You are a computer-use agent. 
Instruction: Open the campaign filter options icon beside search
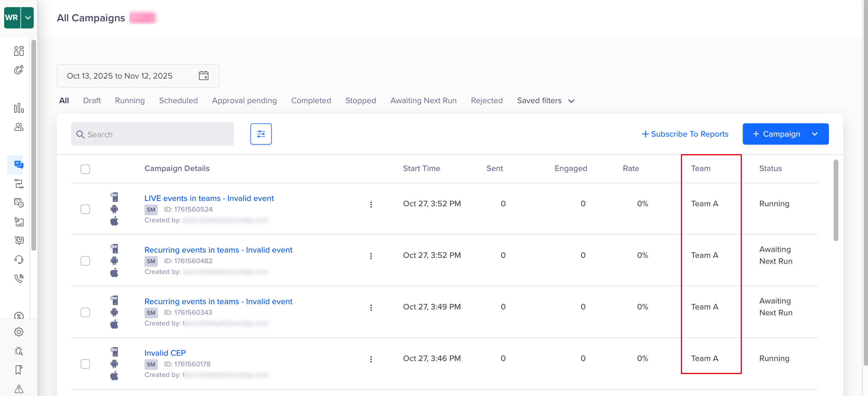click(261, 134)
